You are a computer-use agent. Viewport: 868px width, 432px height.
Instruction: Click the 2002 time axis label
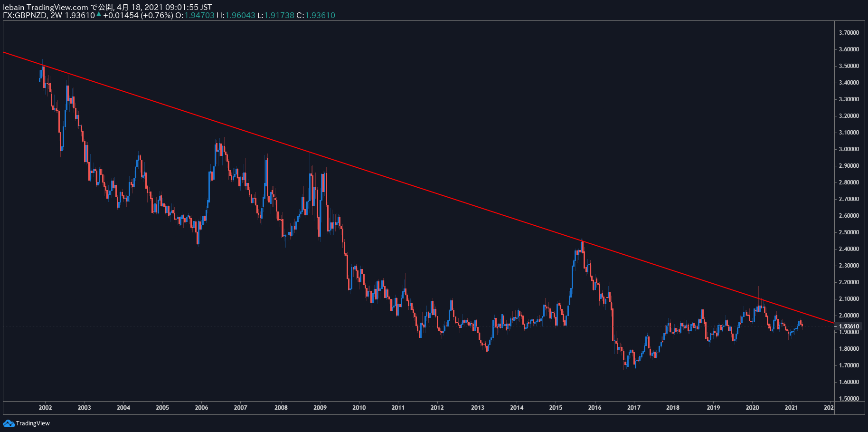point(45,408)
